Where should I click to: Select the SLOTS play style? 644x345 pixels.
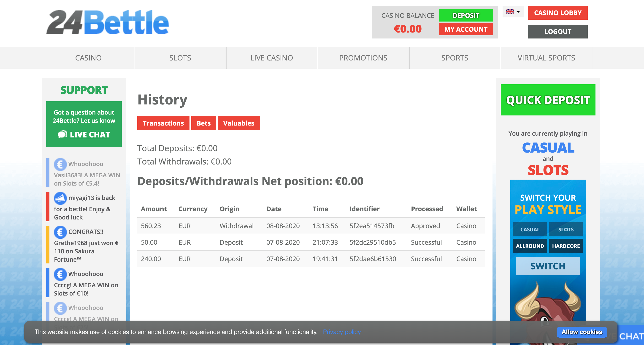tap(566, 229)
